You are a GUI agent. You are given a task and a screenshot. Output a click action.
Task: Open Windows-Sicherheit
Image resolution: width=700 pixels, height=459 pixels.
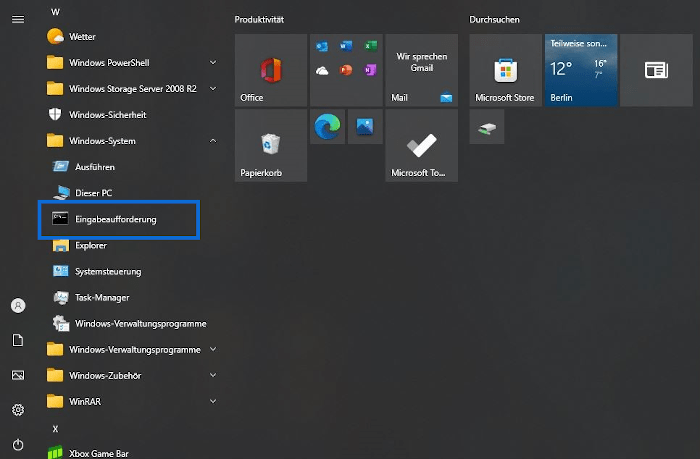(132, 115)
